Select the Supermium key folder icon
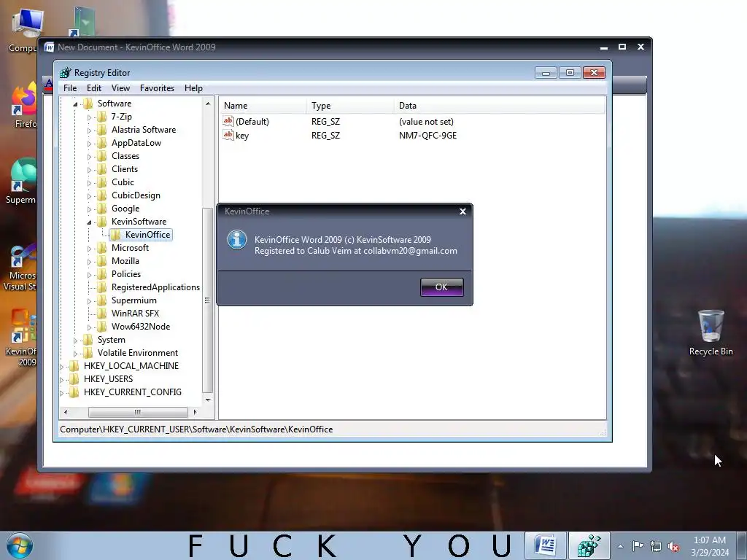Image resolution: width=747 pixels, height=560 pixels. tap(102, 300)
